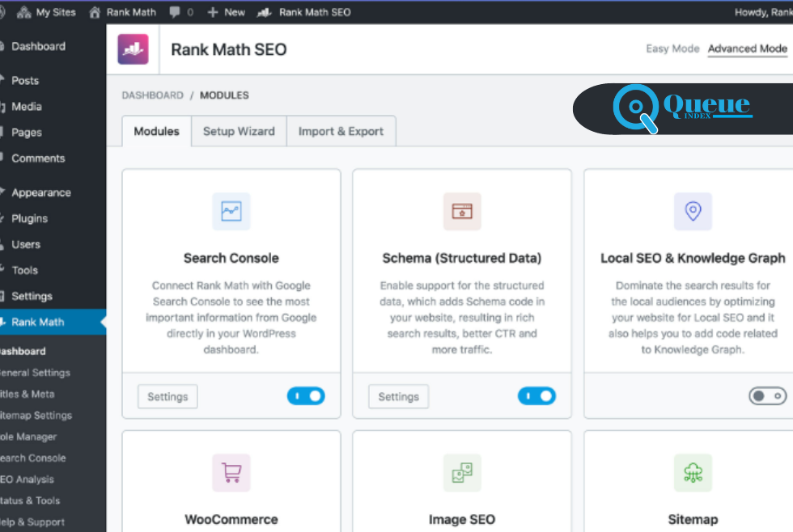Click the Local SEO location pin icon

tap(693, 211)
